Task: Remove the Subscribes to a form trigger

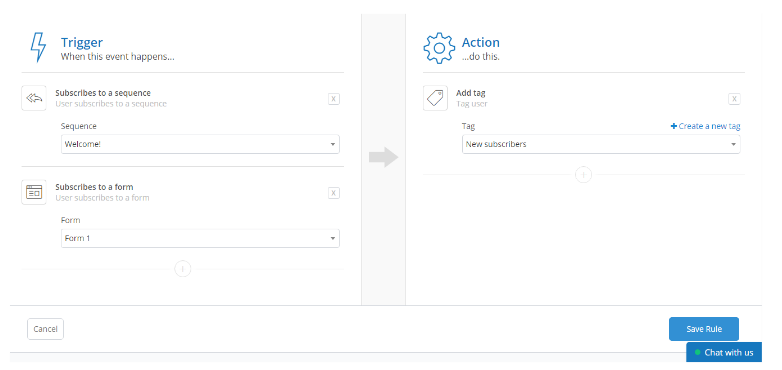Action: pos(334,193)
